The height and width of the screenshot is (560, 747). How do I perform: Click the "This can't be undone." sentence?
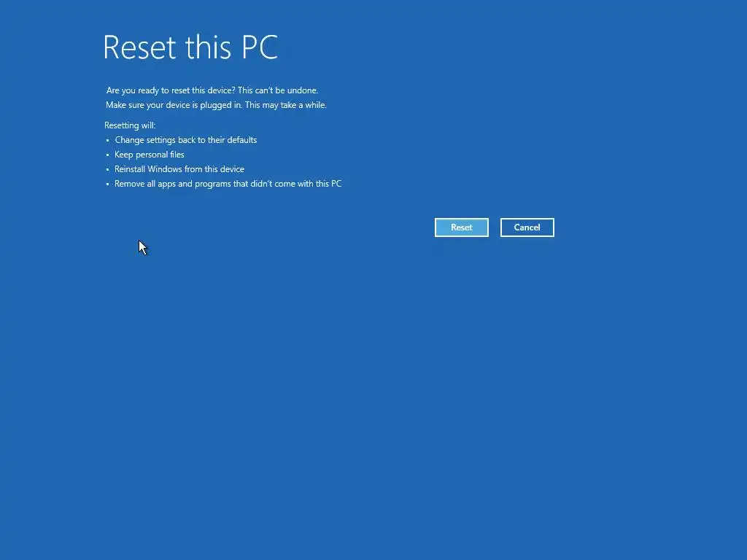(x=278, y=90)
